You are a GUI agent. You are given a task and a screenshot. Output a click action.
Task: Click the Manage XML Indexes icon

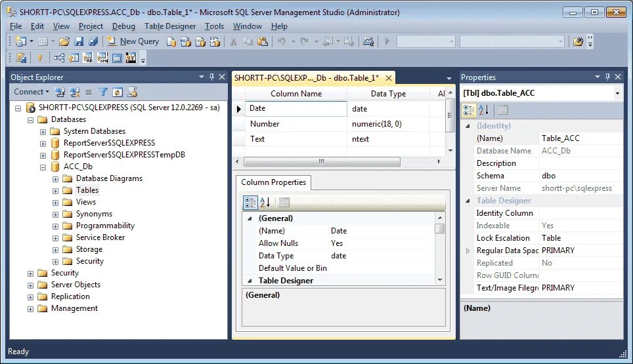click(102, 58)
